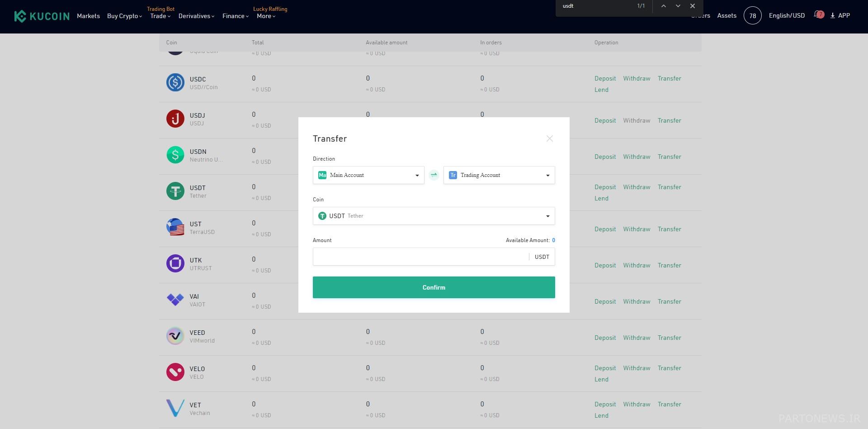Screen dimensions: 868x429
Task: Click the USDT Tether coin icon in list
Action: (x=175, y=191)
